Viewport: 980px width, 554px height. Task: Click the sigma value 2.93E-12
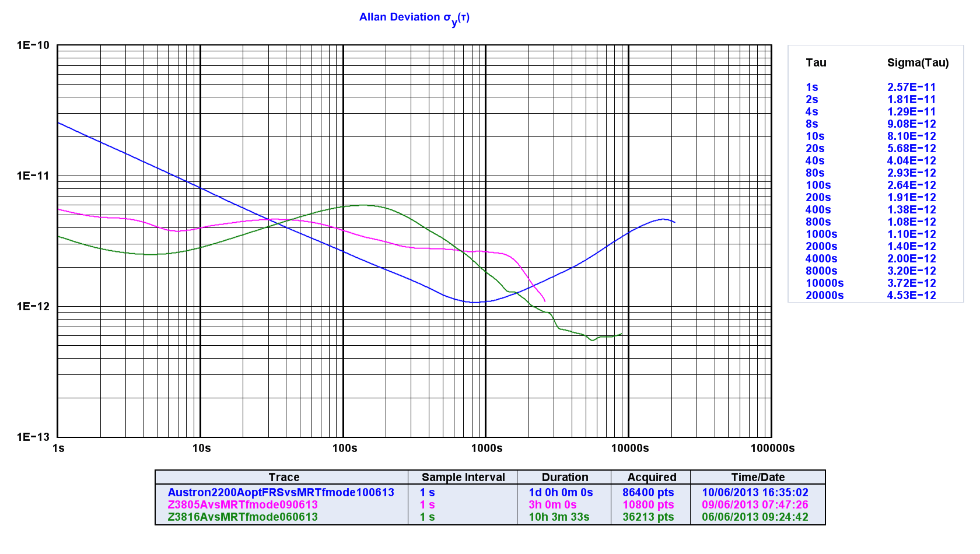point(911,173)
